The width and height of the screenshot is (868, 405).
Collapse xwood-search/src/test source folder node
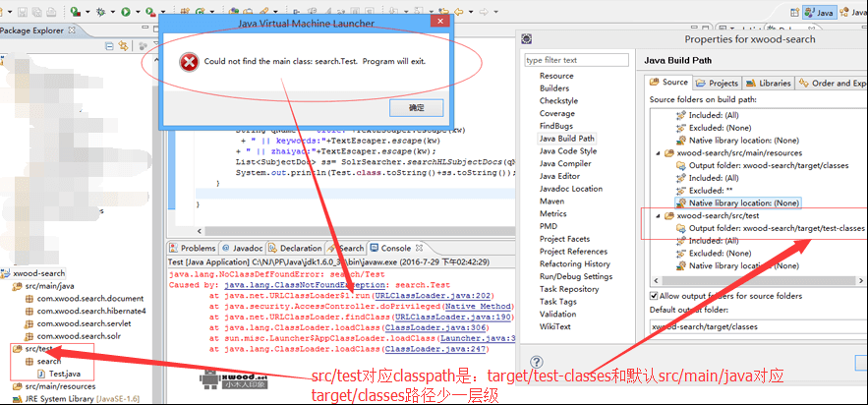[658, 215]
